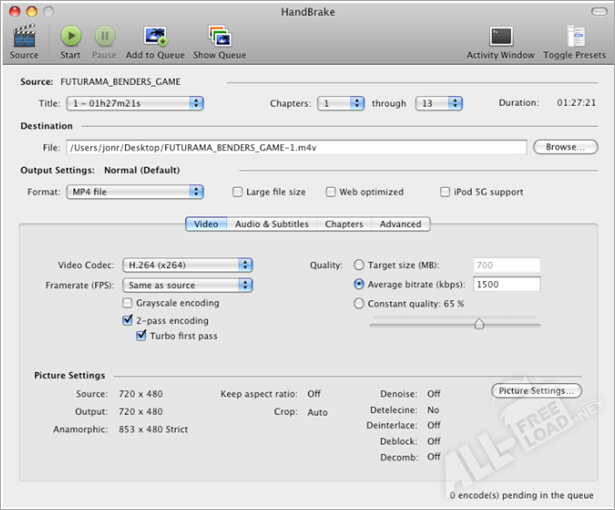
Task: Click the constant quality slider handle
Action: (479, 323)
